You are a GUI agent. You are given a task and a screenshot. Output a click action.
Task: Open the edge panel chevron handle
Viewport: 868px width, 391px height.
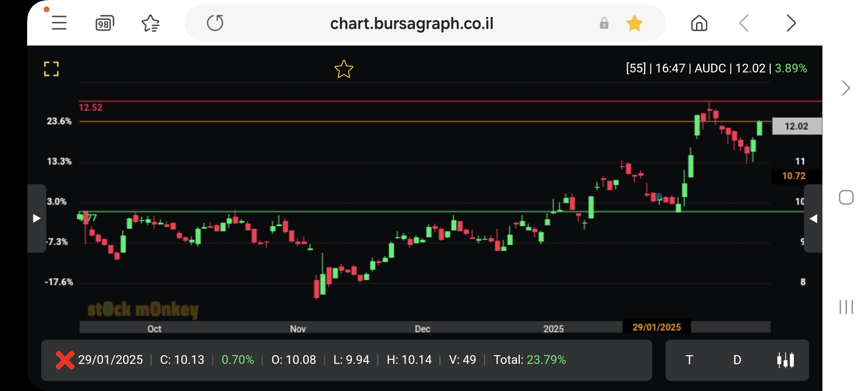tap(846, 88)
